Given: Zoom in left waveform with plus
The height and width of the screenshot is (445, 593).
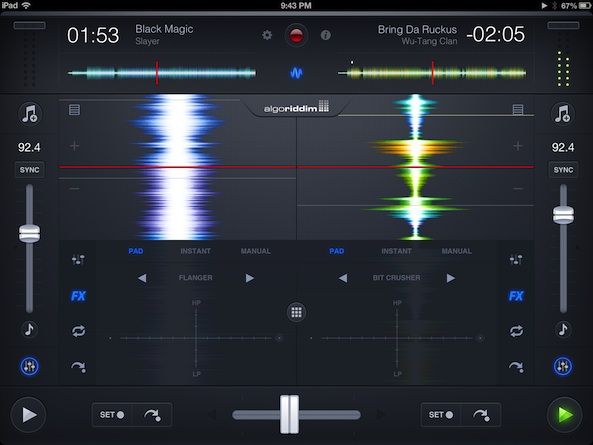Looking at the screenshot, I should [x=75, y=146].
